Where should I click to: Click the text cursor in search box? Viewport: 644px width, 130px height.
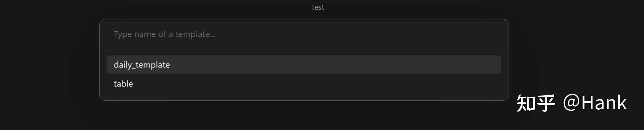point(114,34)
